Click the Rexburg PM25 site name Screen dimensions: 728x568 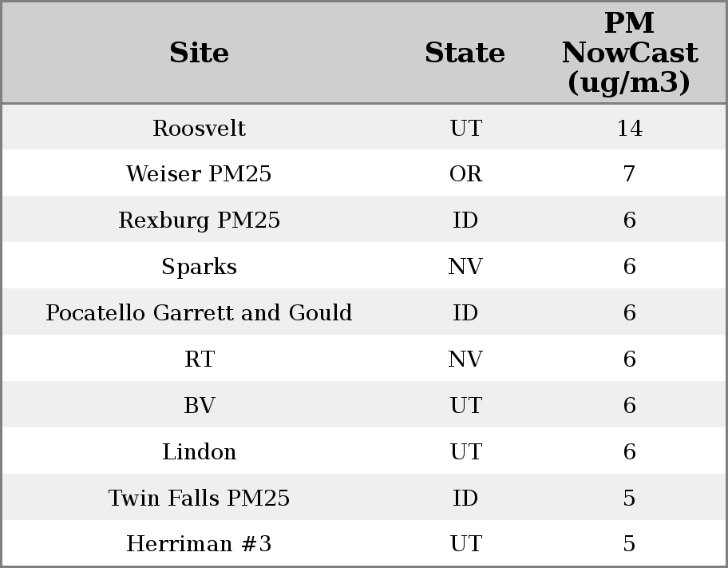click(199, 220)
